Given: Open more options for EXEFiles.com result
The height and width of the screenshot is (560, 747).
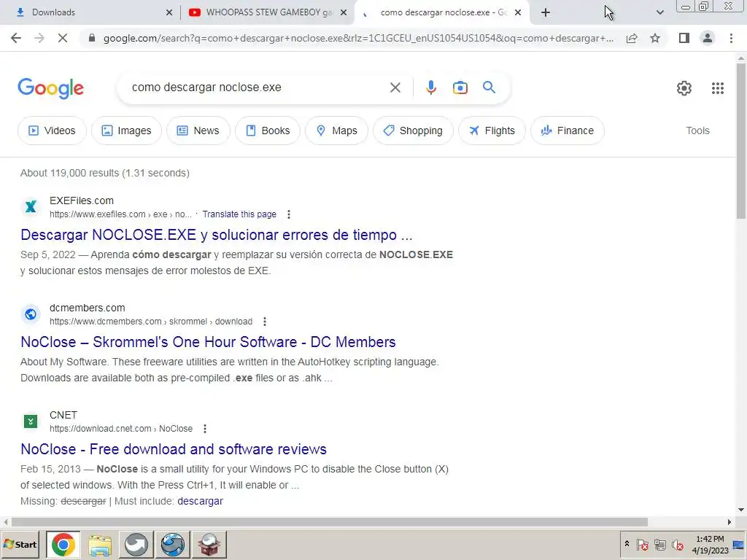Looking at the screenshot, I should pyautogui.click(x=289, y=214).
